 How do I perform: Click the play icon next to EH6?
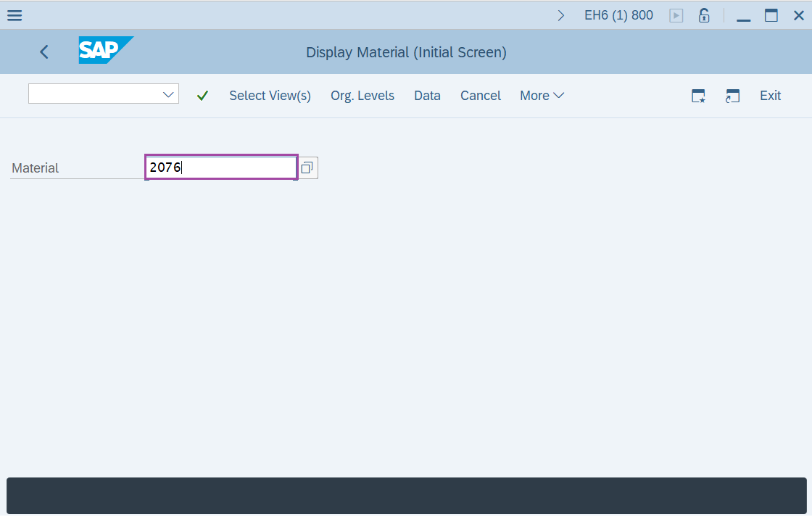676,15
